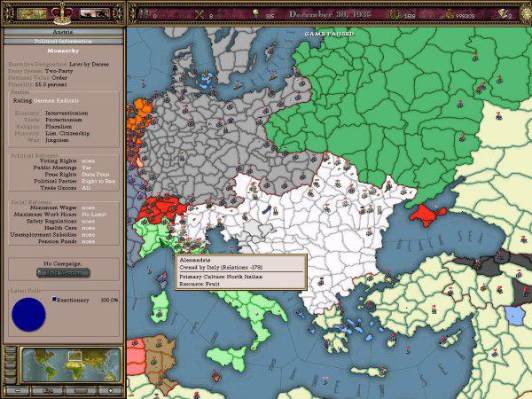The height and width of the screenshot is (399, 532).
Task: Click the Black Sea label on the map
Action: point(441,241)
